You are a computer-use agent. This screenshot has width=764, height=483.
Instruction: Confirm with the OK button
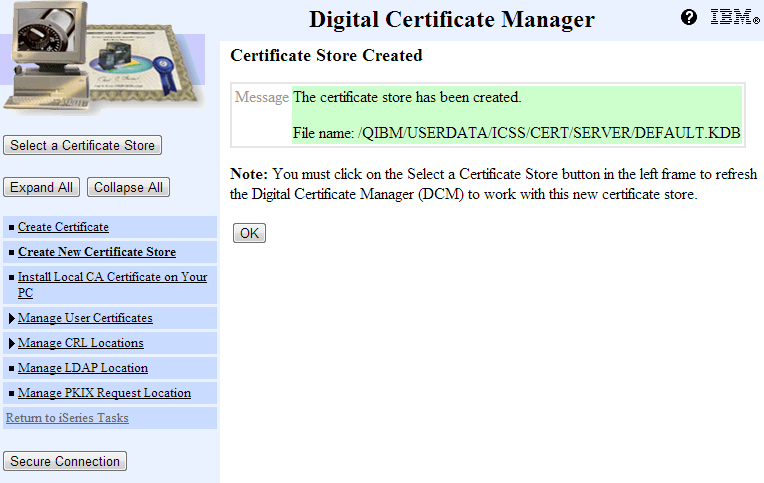coord(249,233)
